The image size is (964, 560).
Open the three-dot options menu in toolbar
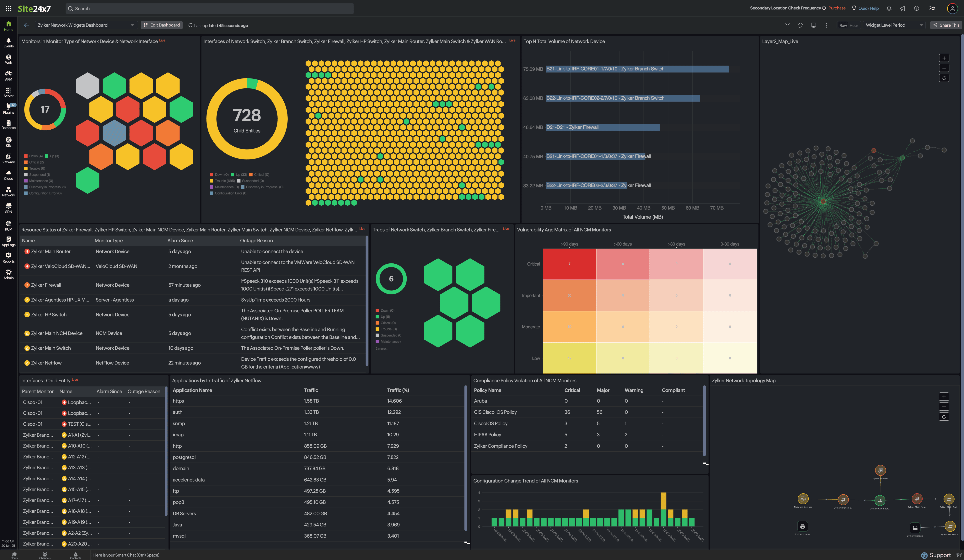[827, 25]
